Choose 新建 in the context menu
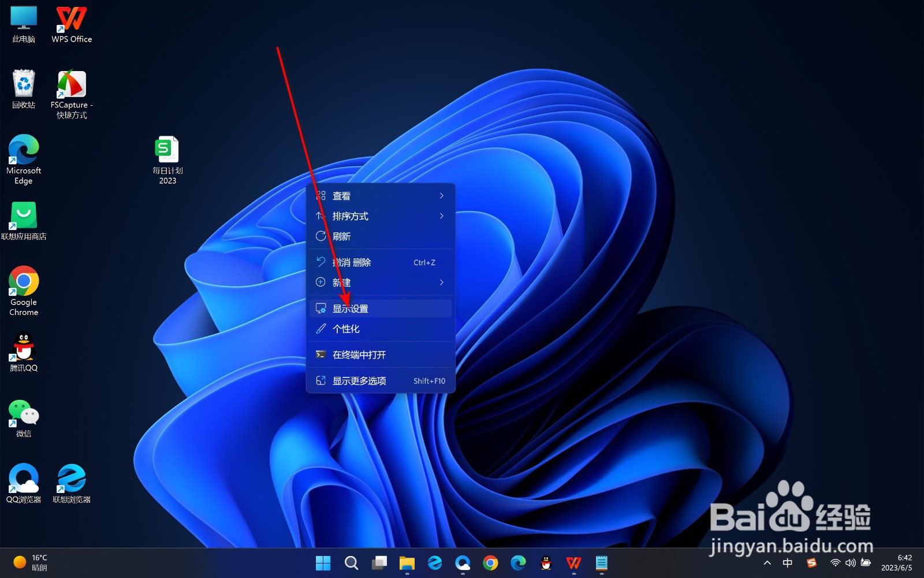Image resolution: width=924 pixels, height=578 pixels. pyautogui.click(x=381, y=283)
